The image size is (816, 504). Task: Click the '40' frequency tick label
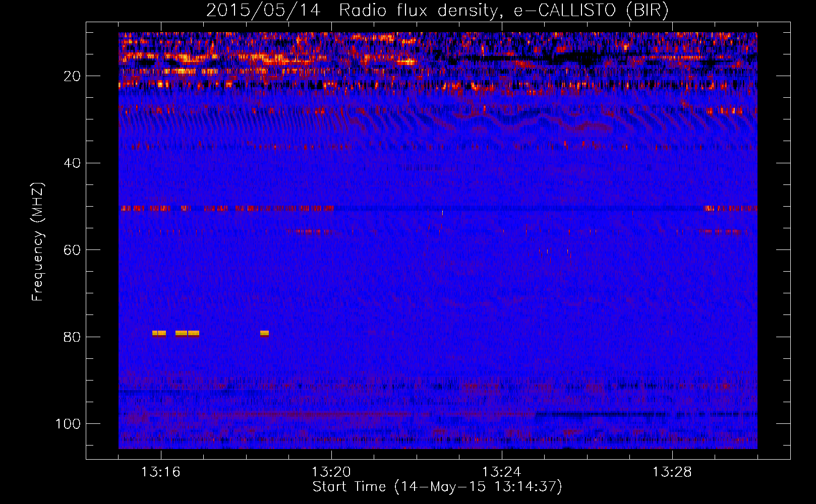(72, 163)
